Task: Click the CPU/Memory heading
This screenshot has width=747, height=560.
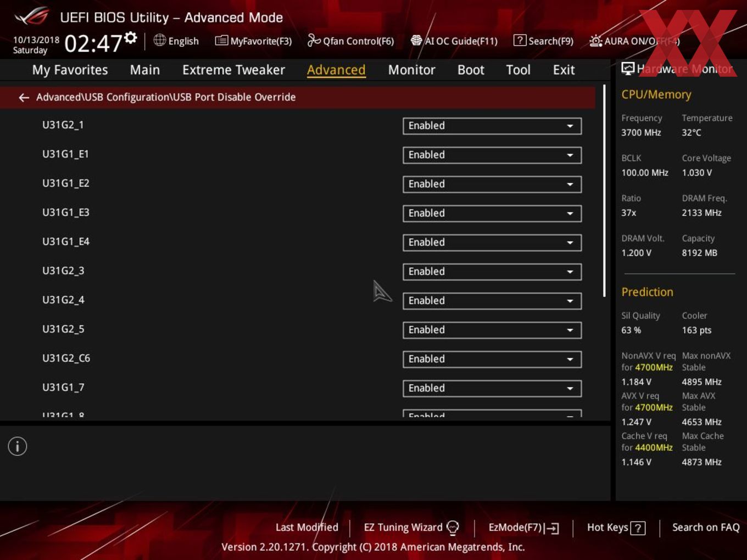Action: tap(656, 94)
